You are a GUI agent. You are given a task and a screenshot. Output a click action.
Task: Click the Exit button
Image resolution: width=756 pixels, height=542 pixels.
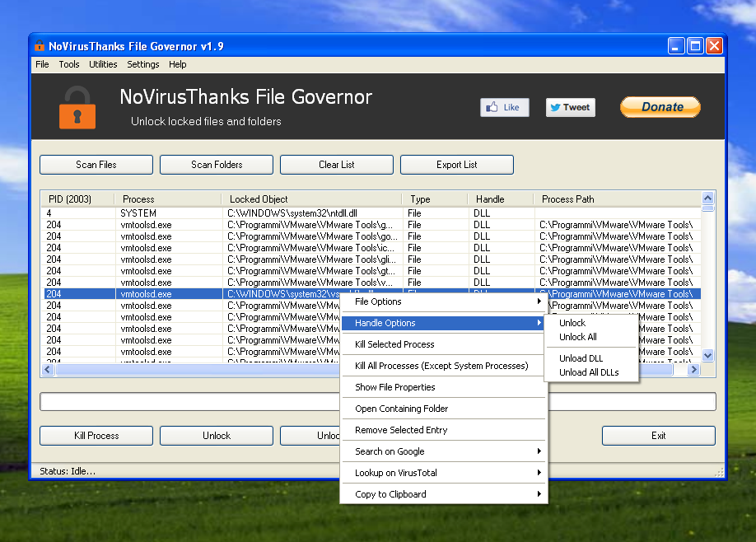tap(659, 436)
